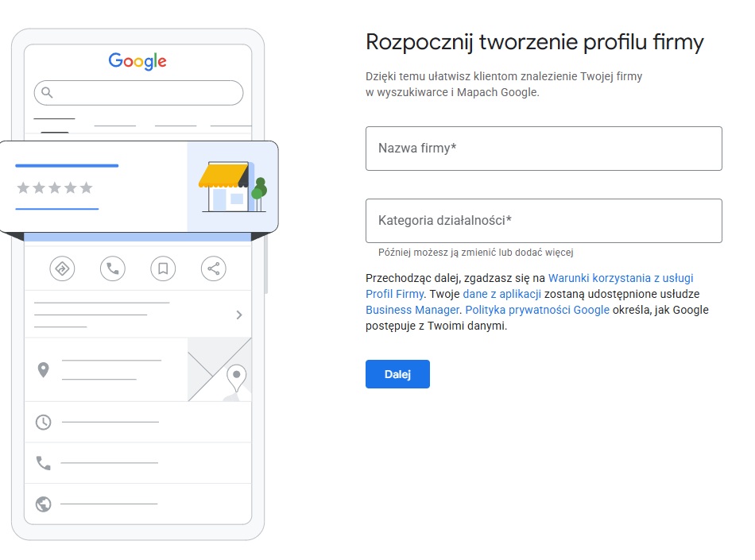Click heading Rozpocznij tworzenie profilu firmy
Image resolution: width=755 pixels, height=560 pixels.
pyautogui.click(x=535, y=42)
